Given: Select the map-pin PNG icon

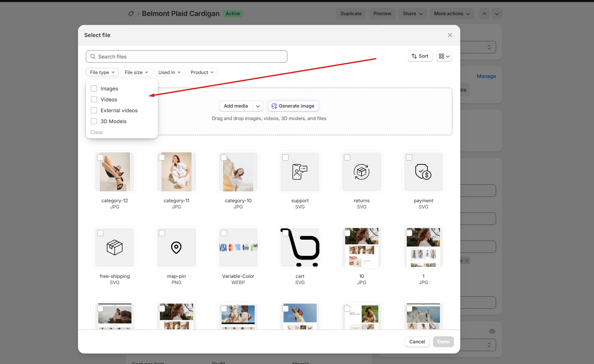Looking at the screenshot, I should [x=176, y=247].
